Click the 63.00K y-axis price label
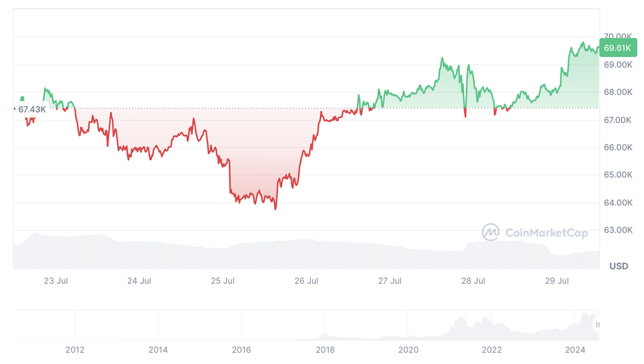The image size is (644, 364). point(619,230)
